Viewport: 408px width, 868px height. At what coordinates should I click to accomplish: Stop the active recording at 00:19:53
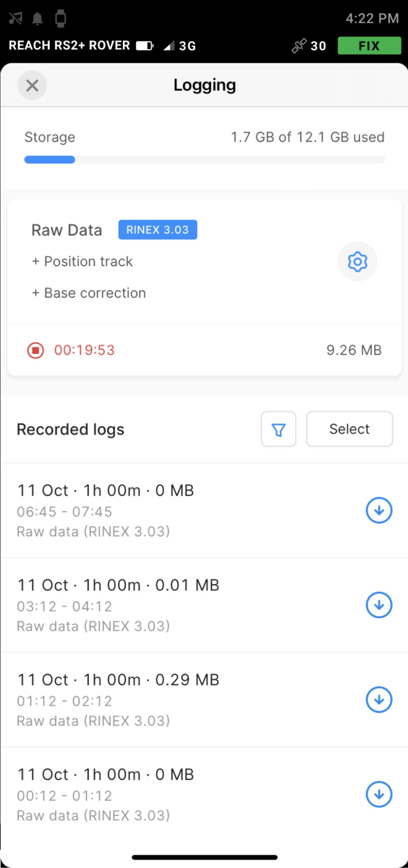coord(36,350)
